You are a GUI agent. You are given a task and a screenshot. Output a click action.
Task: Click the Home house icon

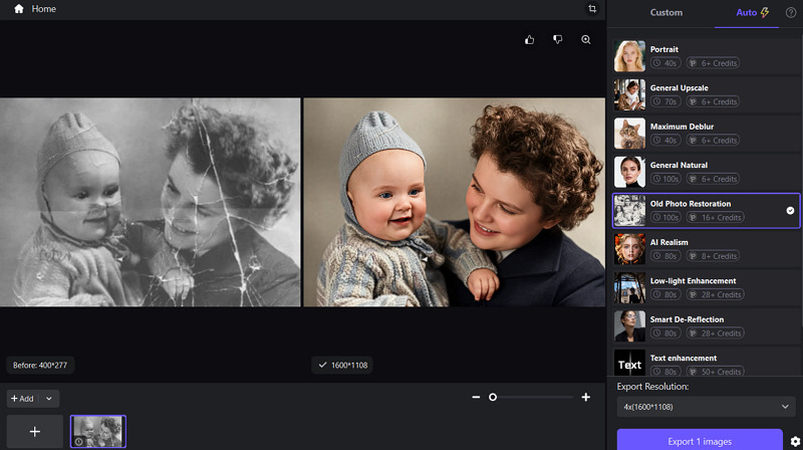(19, 9)
